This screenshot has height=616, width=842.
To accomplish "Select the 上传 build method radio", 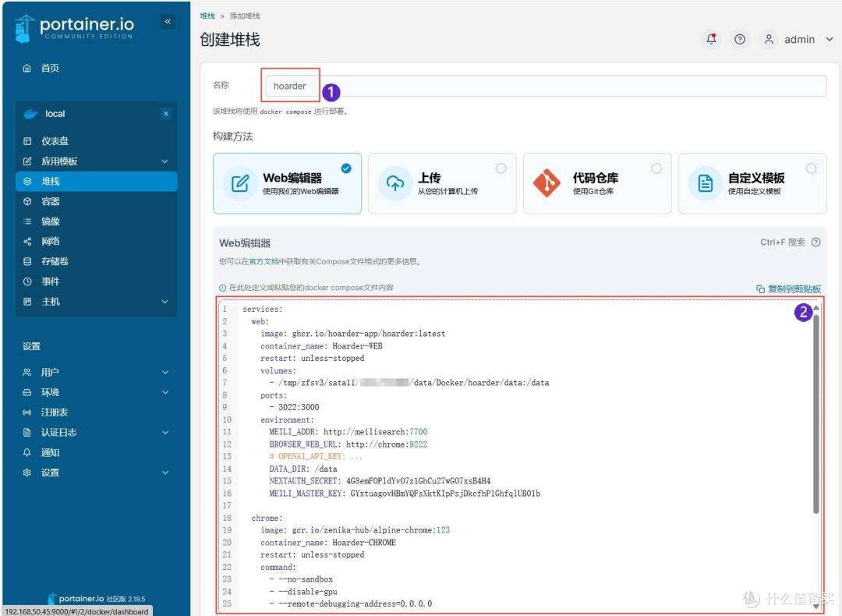I will click(501, 168).
